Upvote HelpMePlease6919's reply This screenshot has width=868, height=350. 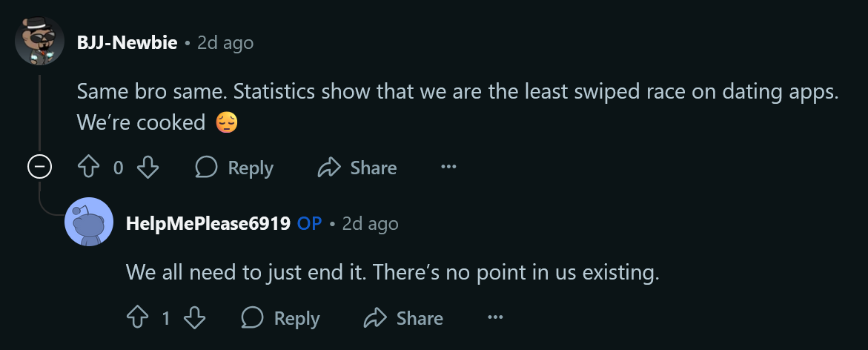[x=138, y=318]
